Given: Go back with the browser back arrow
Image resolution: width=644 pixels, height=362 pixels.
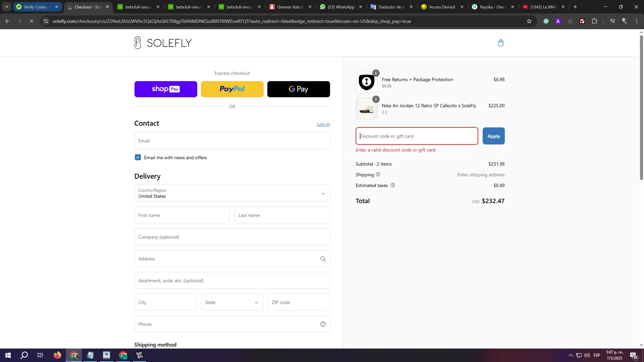Looking at the screenshot, I should tap(7, 21).
